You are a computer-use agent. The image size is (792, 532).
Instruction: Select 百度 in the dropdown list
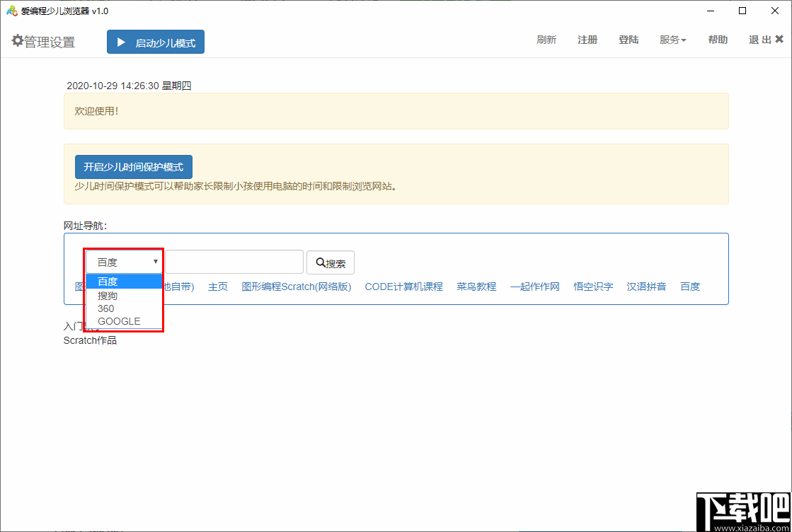125,282
